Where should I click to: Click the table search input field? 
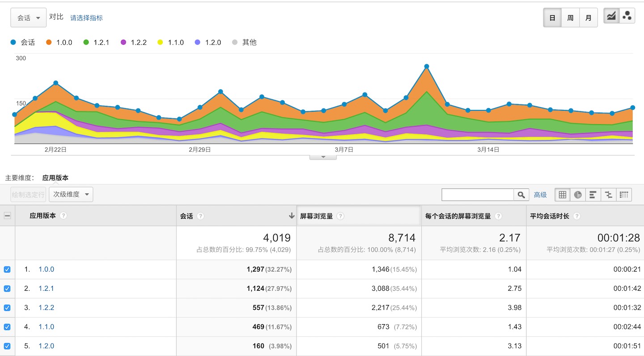[477, 195]
